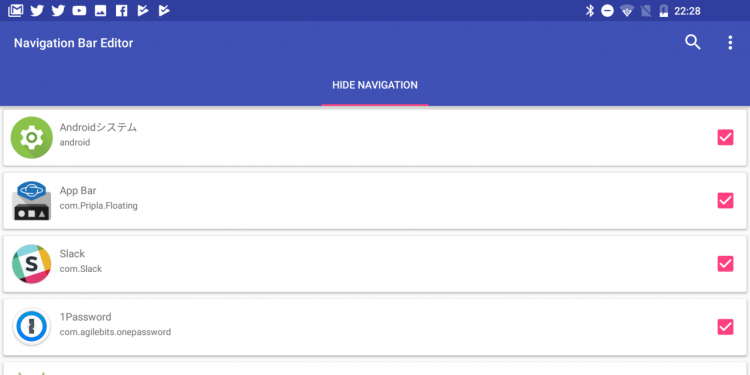The height and width of the screenshot is (375, 750).
Task: Click the App Bar app icon
Action: point(32,201)
